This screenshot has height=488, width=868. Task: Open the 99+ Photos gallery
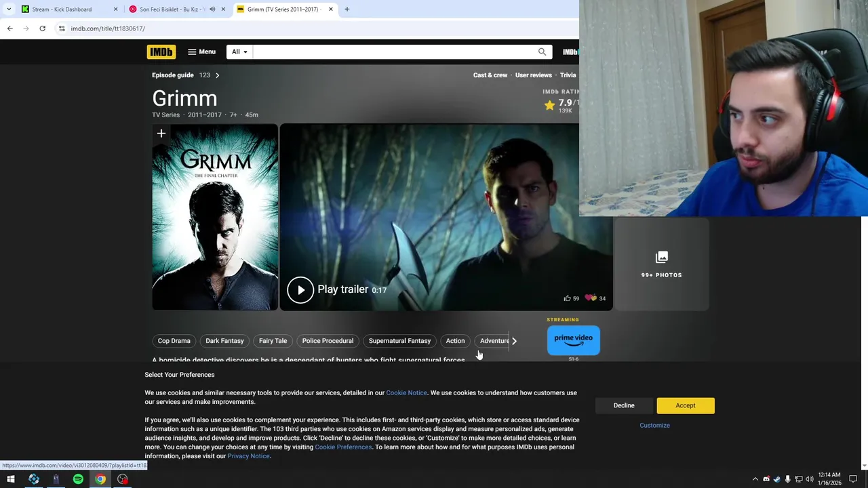coord(662,264)
